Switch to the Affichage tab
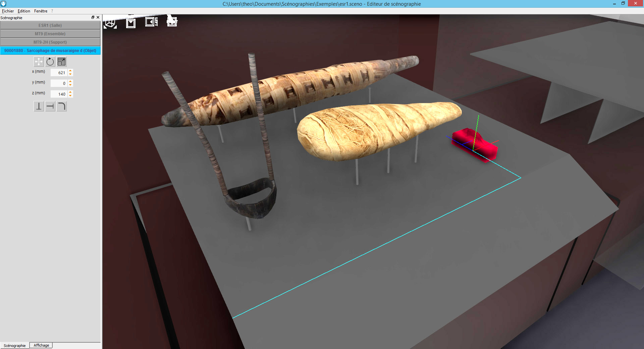This screenshot has height=349, width=644. coord(41,345)
